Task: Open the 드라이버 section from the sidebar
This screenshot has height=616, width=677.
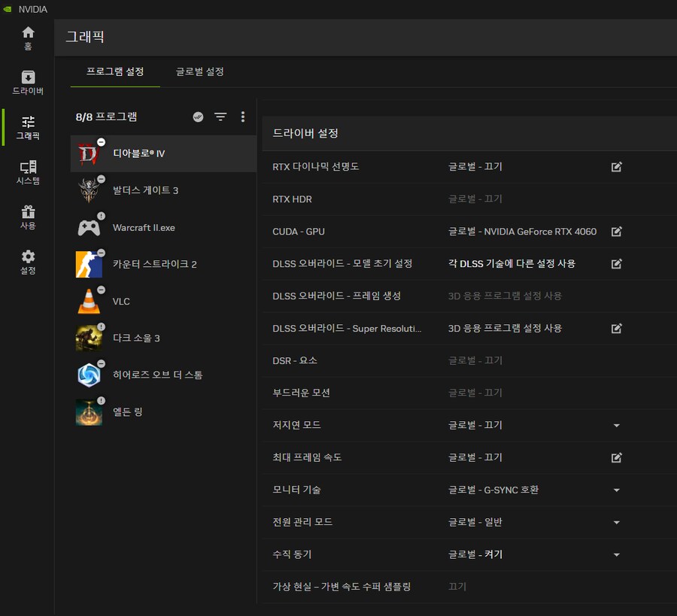Action: pos(28,80)
